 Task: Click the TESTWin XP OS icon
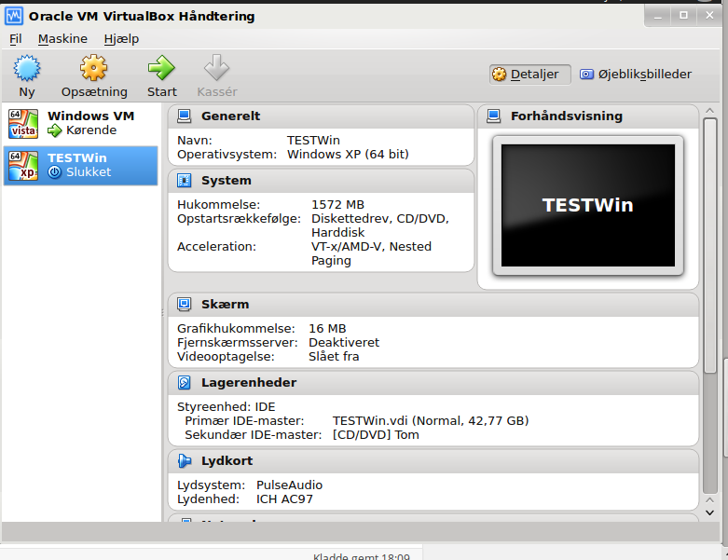pyautogui.click(x=23, y=166)
